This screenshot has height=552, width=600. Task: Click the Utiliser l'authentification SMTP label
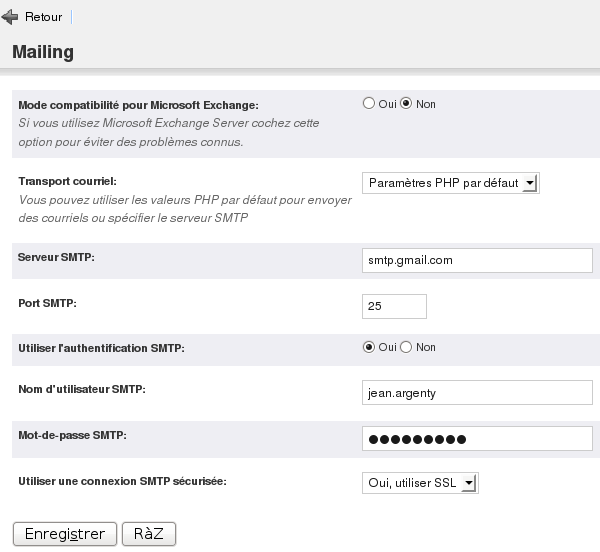click(x=102, y=347)
